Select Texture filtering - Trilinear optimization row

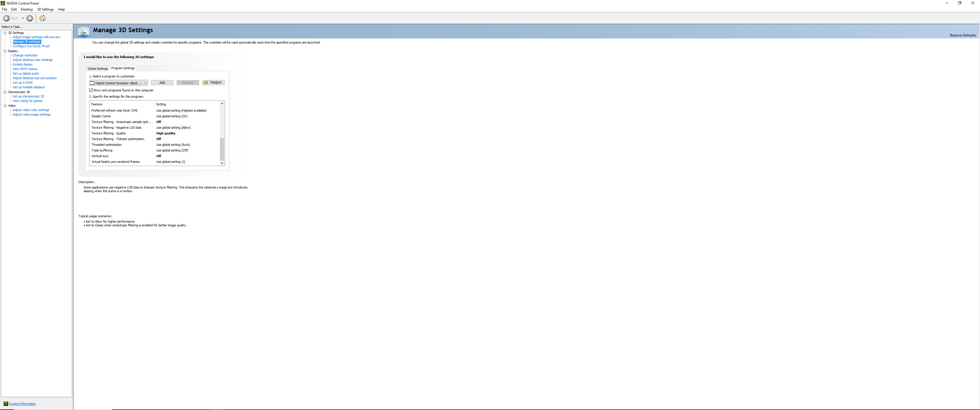(155, 139)
